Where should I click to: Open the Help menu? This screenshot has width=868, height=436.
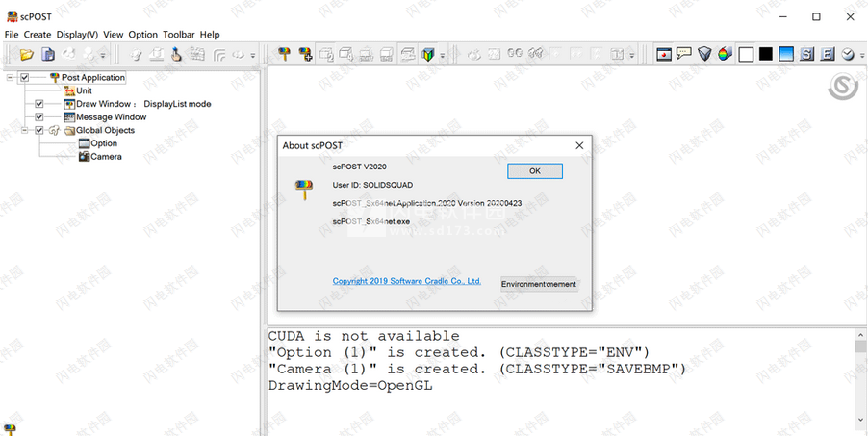(x=210, y=35)
